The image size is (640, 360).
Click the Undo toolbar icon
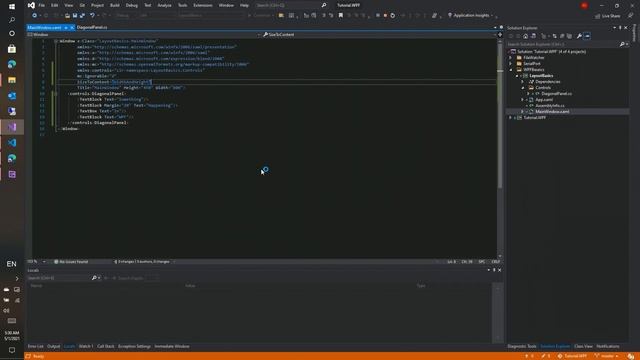(x=93, y=16)
